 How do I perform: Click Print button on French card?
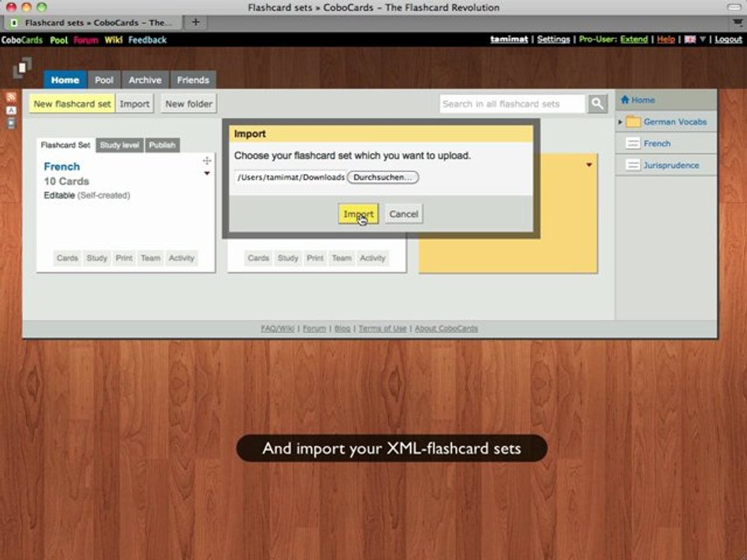coord(124,257)
